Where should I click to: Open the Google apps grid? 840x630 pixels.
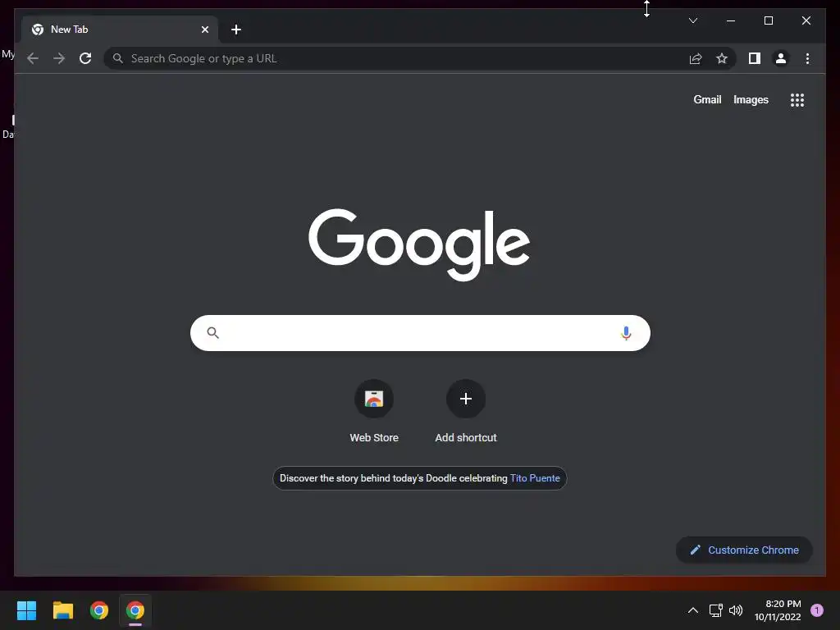[797, 100]
